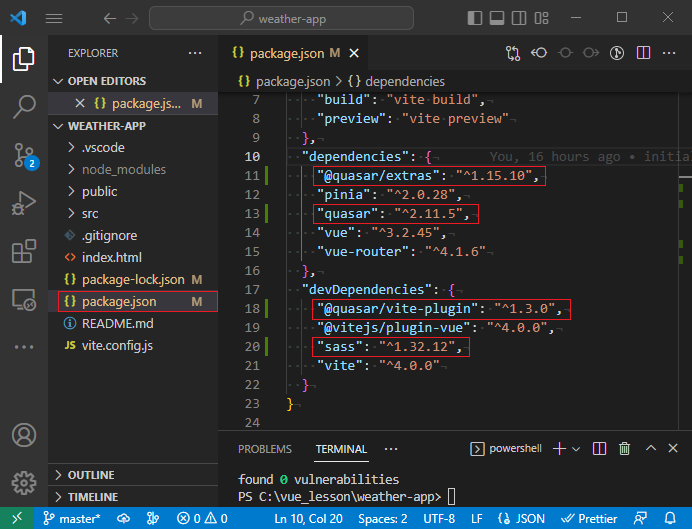The image size is (692, 529).
Task: Switch to the Terminal panel tab
Action: 341,449
